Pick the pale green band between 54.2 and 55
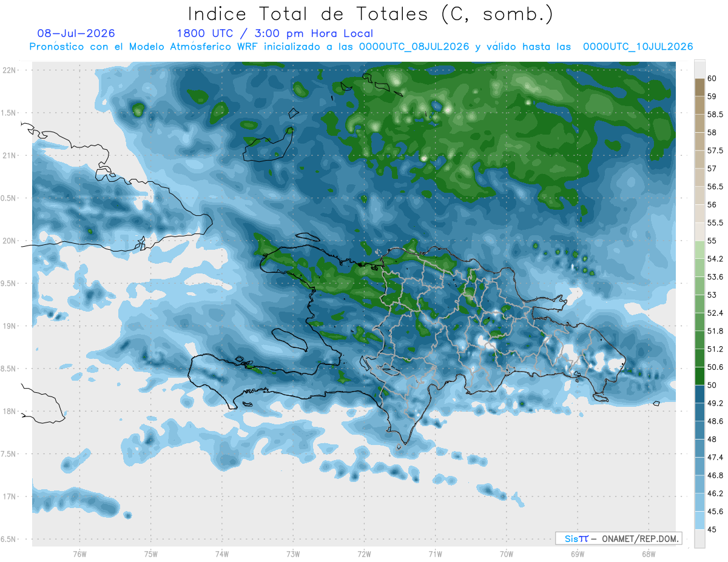This screenshot has width=728, height=562. coord(699,250)
